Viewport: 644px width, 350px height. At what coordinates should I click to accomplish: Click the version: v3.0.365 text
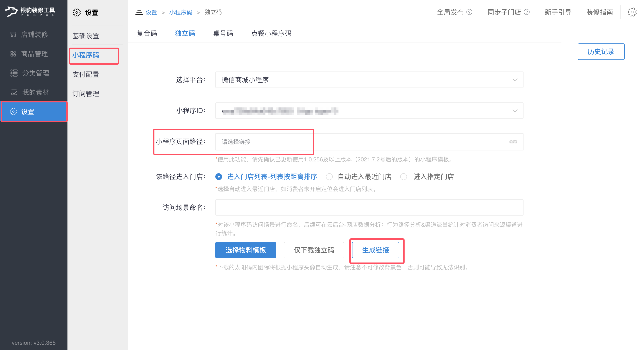tap(34, 343)
